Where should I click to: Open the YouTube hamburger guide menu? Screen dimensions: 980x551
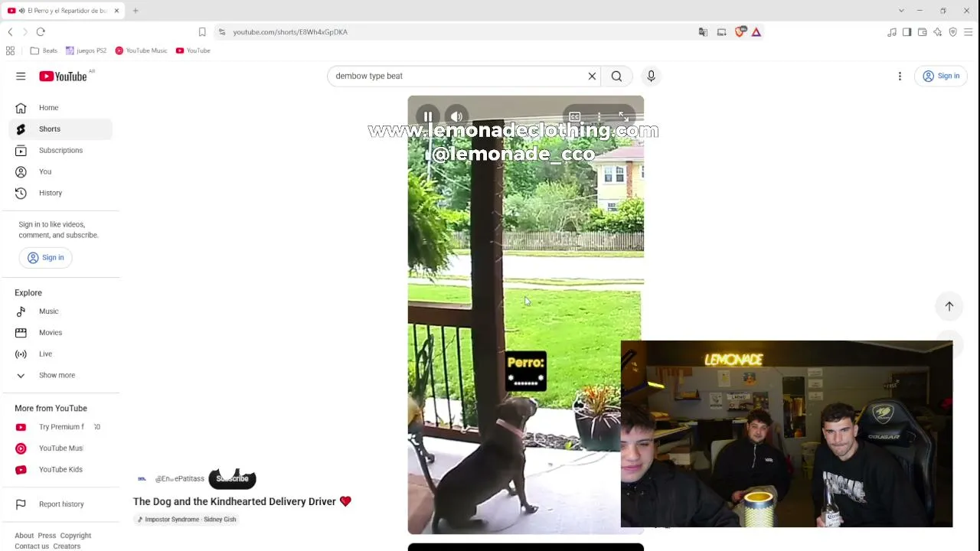pos(21,76)
